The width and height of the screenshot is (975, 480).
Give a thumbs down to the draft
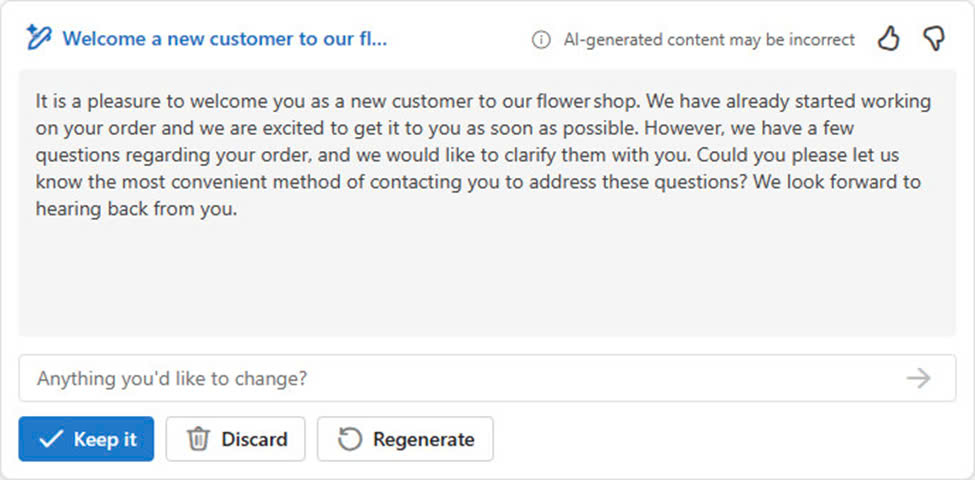(934, 39)
